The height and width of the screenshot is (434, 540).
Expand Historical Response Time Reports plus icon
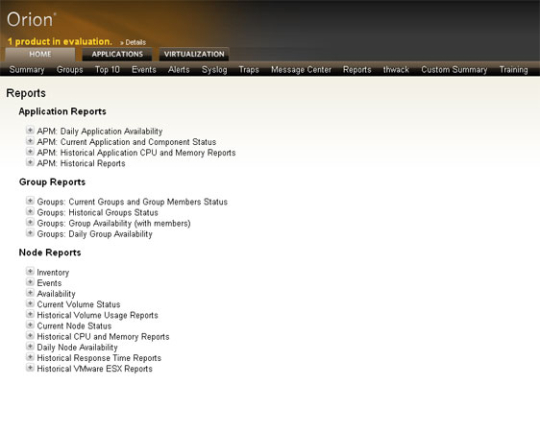30,357
